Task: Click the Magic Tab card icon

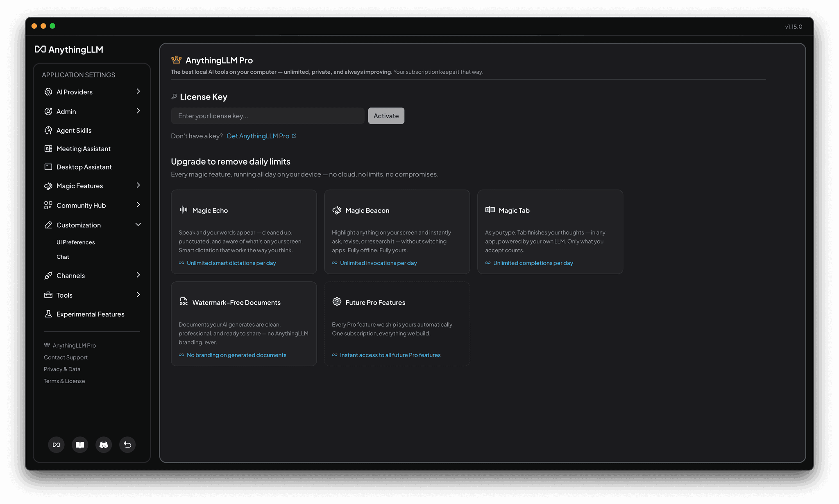Action: click(490, 210)
